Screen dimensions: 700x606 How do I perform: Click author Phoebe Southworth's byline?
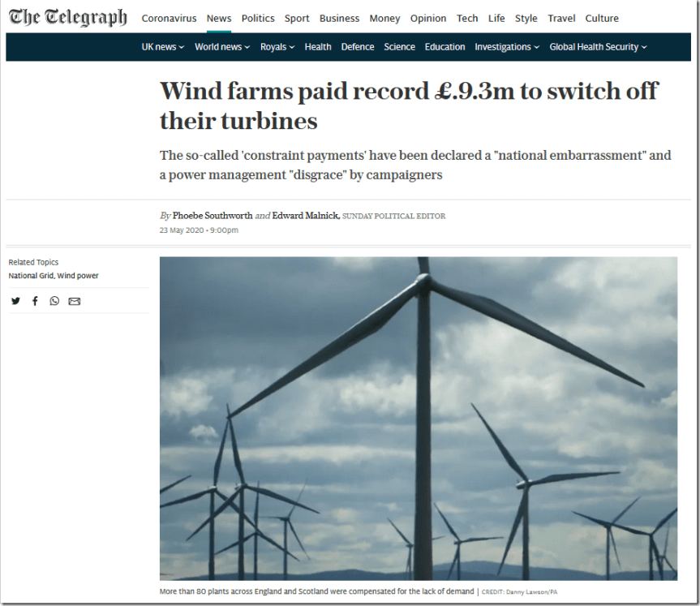pyautogui.click(x=212, y=216)
